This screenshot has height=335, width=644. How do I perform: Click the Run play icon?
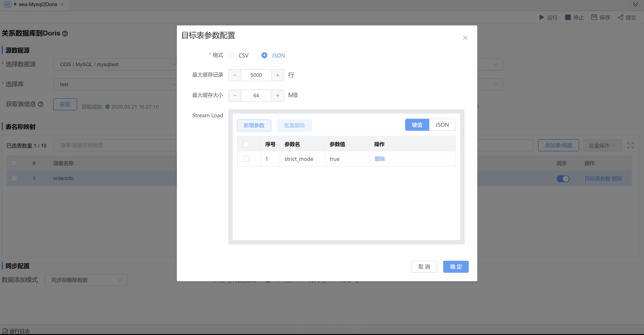pos(541,17)
